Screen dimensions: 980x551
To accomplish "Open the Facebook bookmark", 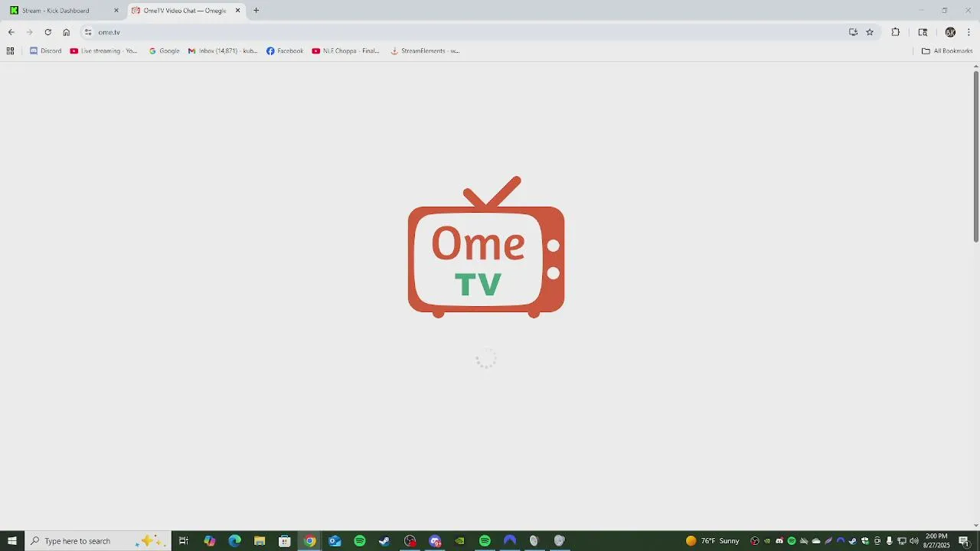I will 285,51.
